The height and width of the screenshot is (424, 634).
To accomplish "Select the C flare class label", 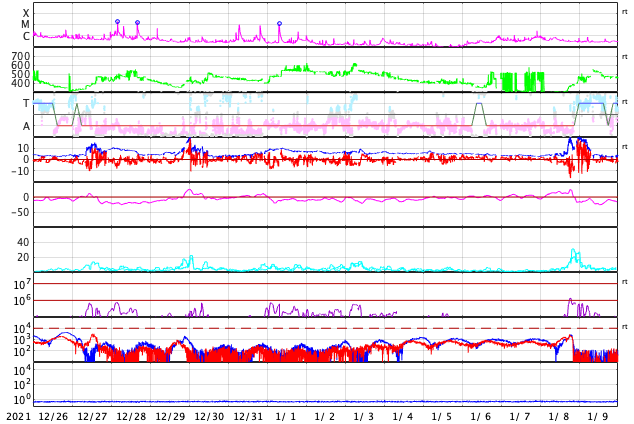I will 26,36.
